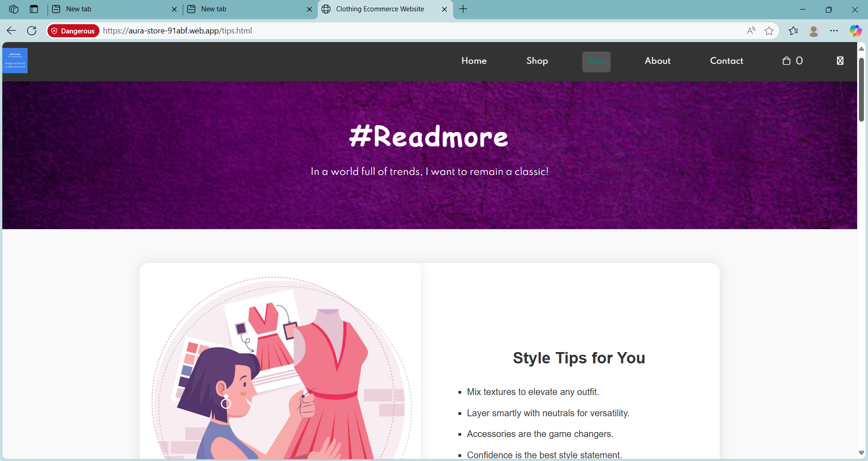Select the highlighted Tips nav item
Screen dimensions: 868x461
596,62
